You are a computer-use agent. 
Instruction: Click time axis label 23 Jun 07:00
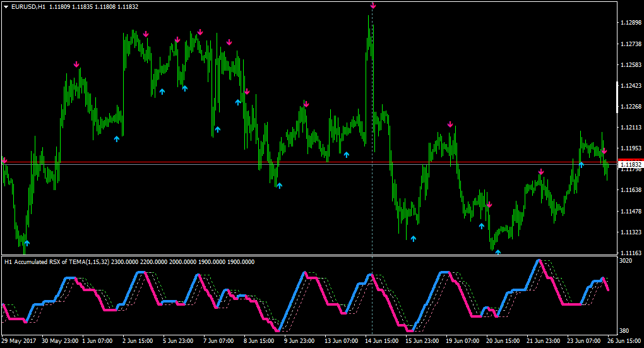(x=583, y=341)
